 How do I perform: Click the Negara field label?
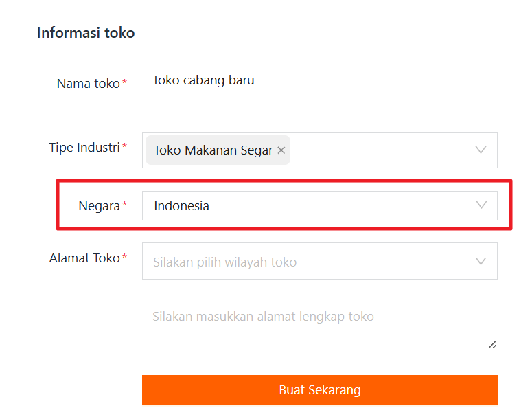click(x=100, y=205)
